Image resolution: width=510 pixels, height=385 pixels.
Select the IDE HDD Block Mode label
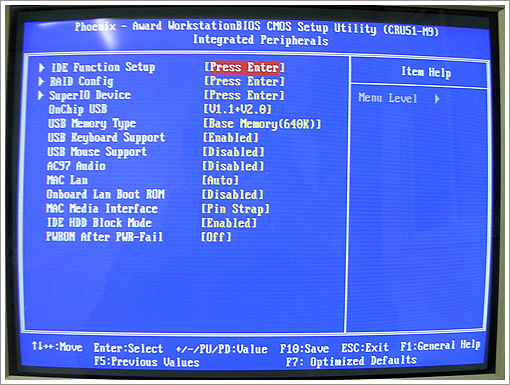tap(99, 223)
